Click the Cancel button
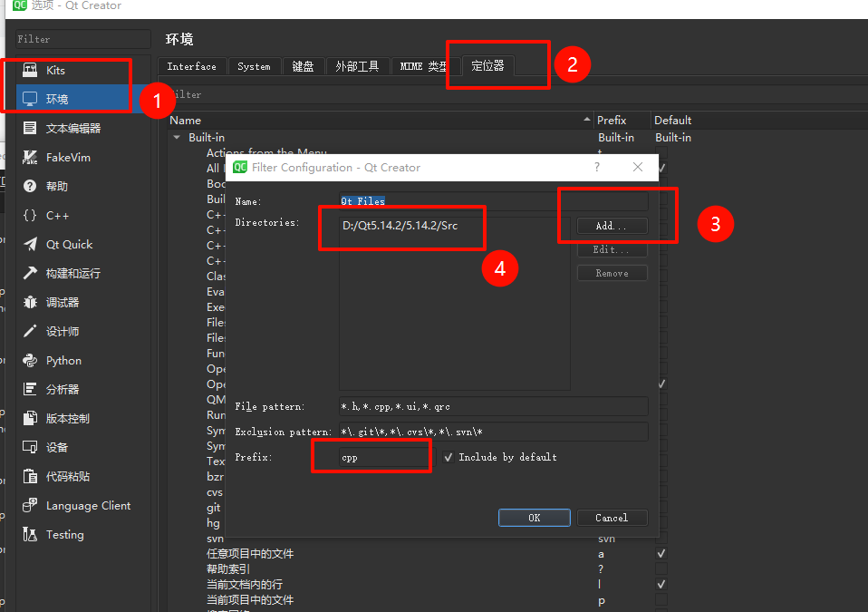The image size is (868, 612). pos(612,518)
